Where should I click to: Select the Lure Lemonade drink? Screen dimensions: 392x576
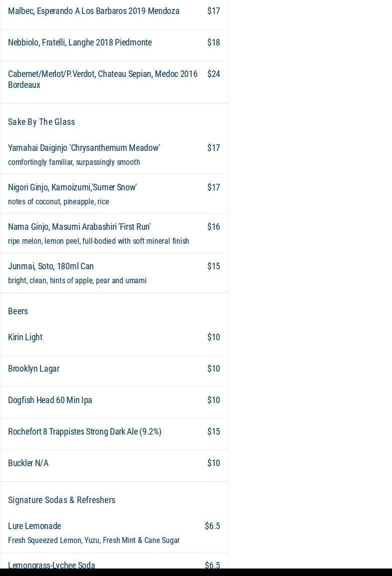[34, 526]
